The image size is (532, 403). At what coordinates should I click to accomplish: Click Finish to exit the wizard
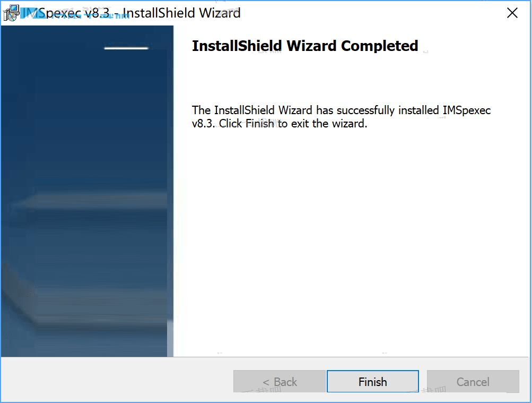[372, 382]
